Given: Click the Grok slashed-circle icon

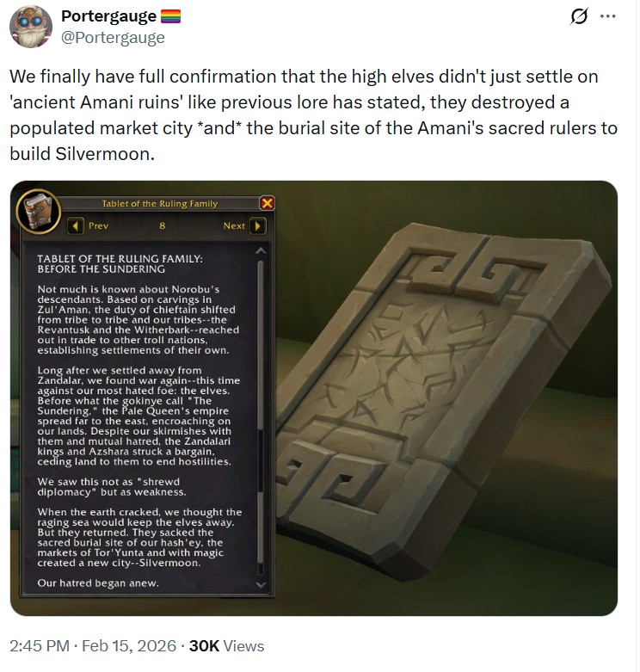Looking at the screenshot, I should 579,16.
